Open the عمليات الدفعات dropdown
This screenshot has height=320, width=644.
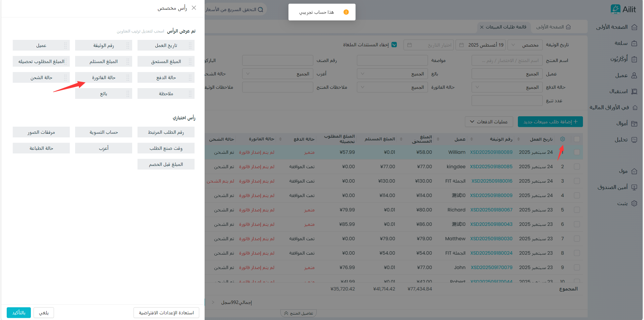(489, 122)
